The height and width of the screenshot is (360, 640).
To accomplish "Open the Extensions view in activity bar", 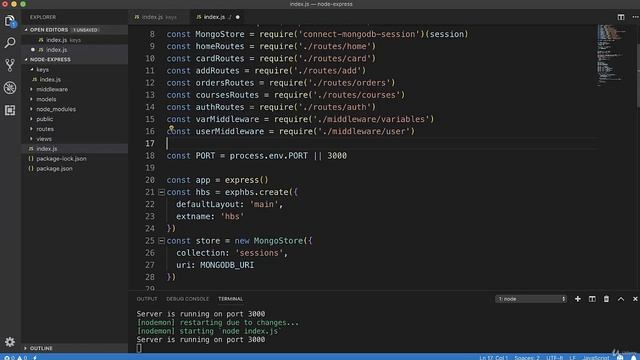I will tap(10, 110).
